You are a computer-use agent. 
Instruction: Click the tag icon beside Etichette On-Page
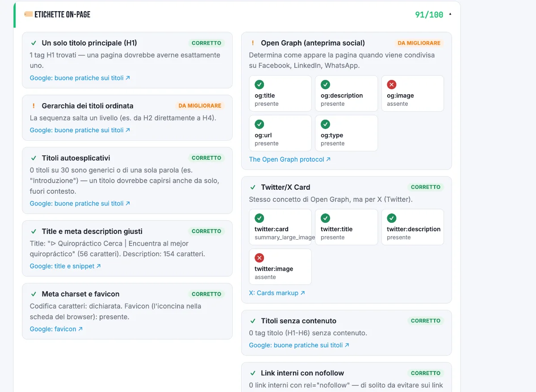(x=28, y=14)
